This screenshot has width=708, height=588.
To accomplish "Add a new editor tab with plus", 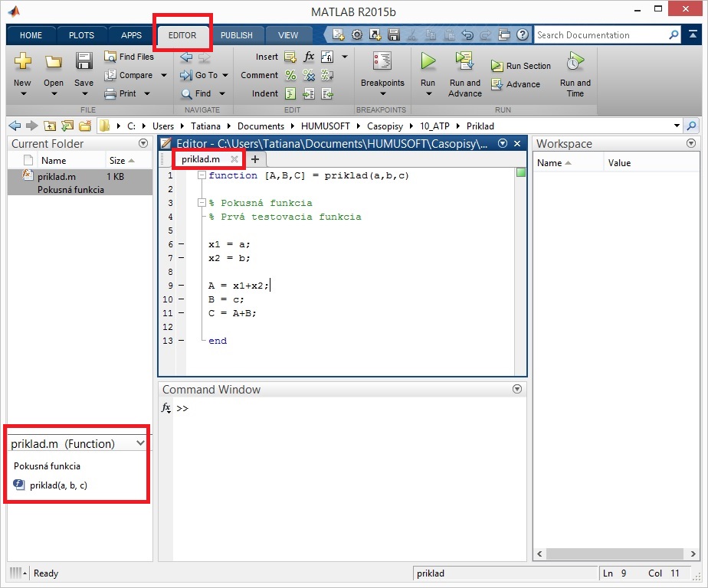I will (x=255, y=158).
